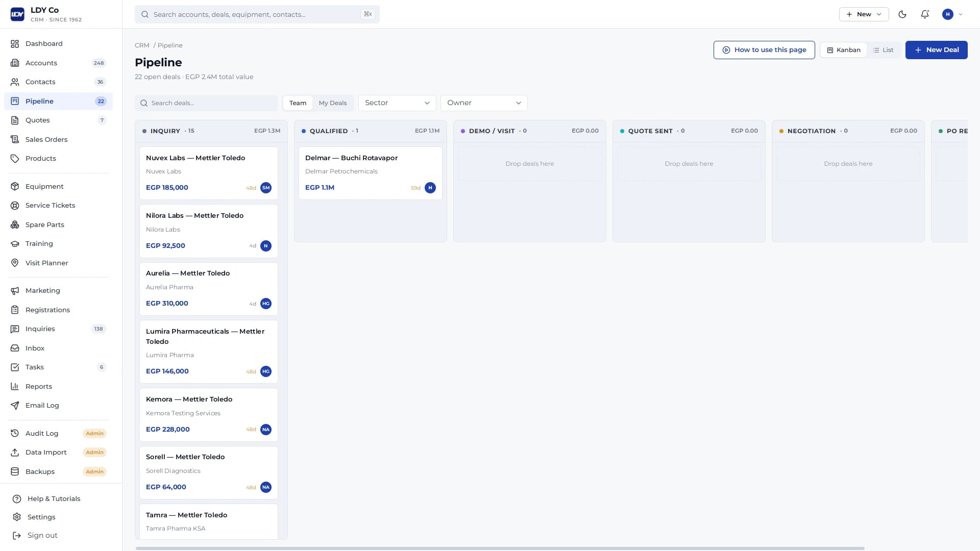Open Inquiries in sidebar

(58, 329)
